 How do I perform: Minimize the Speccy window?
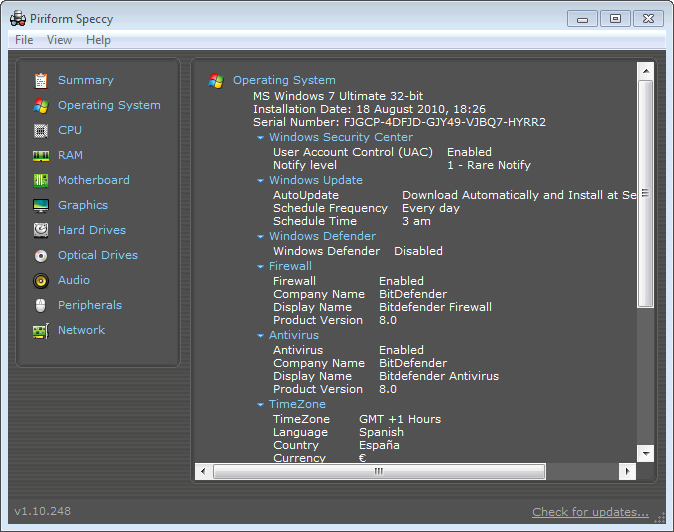pos(582,19)
